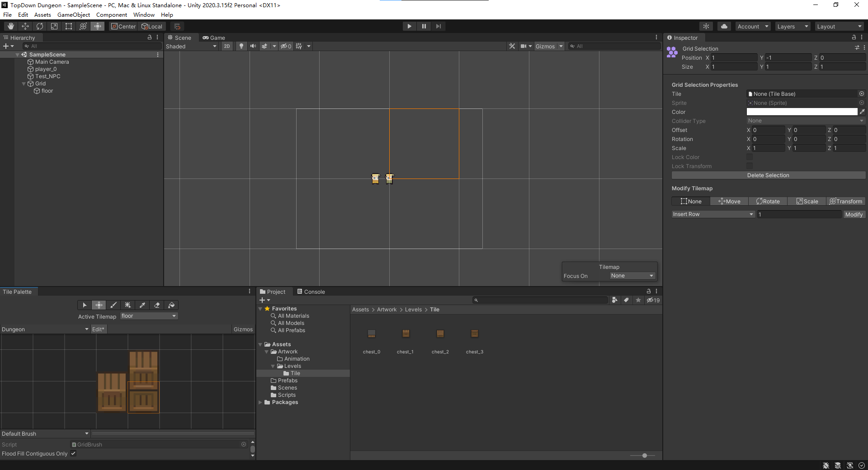
Task: Select the Hand tool in the toolbar
Action: tap(11, 26)
